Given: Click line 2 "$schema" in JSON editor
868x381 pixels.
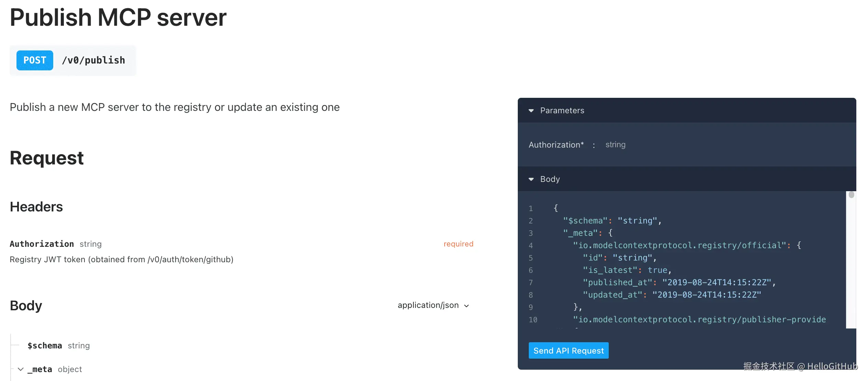Looking at the screenshot, I should (585, 221).
